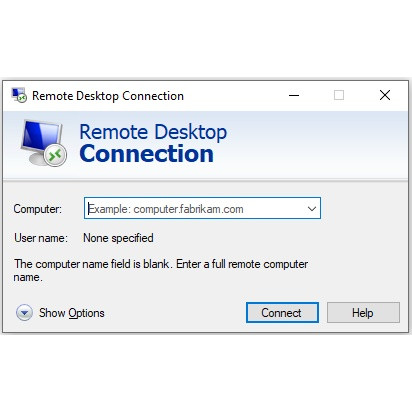
Task: Click the Computer: label
Action: click(38, 209)
